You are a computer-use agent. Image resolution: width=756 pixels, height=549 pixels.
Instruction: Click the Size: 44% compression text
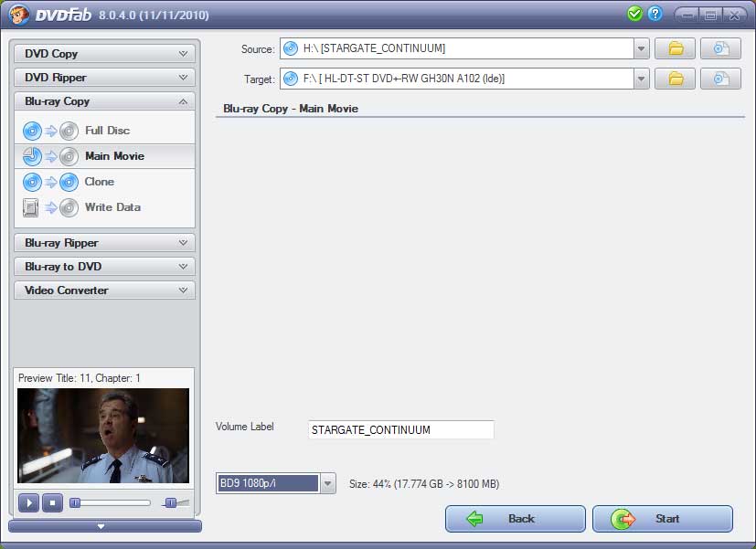pyautogui.click(x=424, y=484)
